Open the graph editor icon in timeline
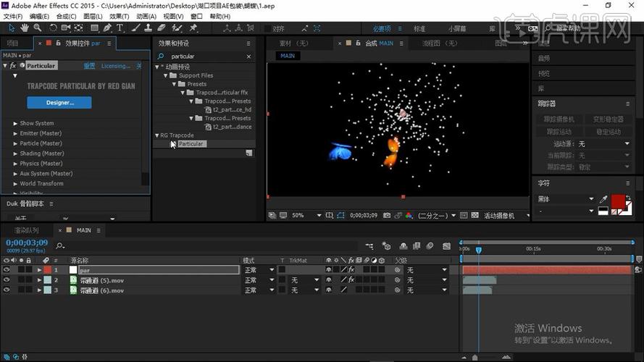The image size is (644, 362). (x=446, y=246)
